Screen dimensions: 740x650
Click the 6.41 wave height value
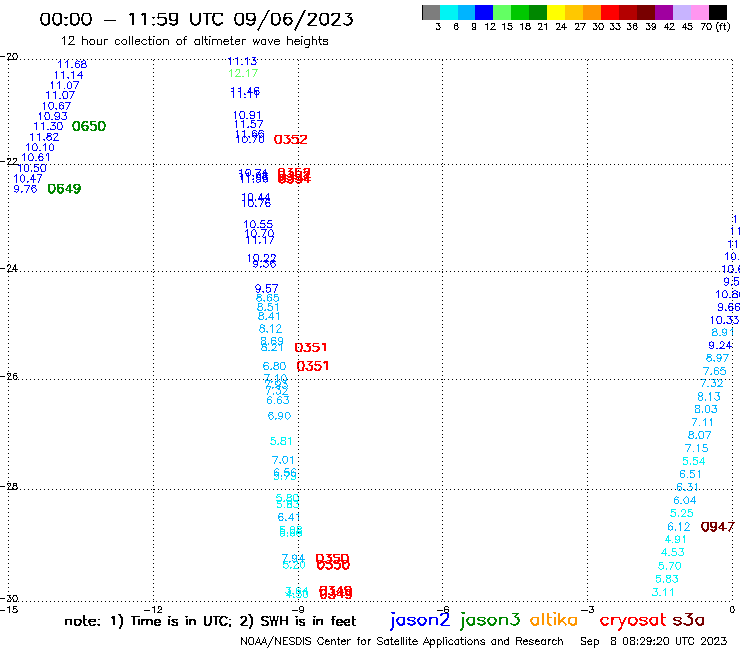(289, 517)
